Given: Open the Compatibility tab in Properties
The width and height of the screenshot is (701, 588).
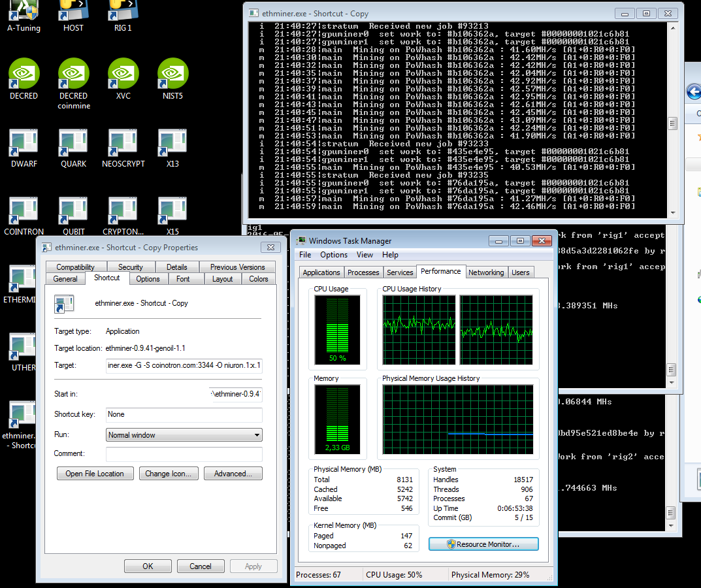Looking at the screenshot, I should (x=75, y=267).
